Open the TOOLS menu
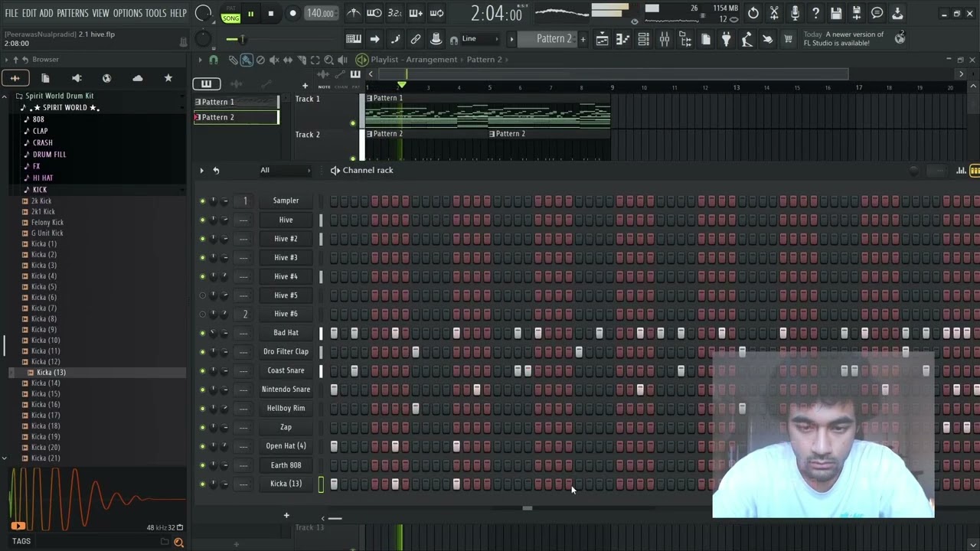The image size is (980, 551). pyautogui.click(x=155, y=14)
